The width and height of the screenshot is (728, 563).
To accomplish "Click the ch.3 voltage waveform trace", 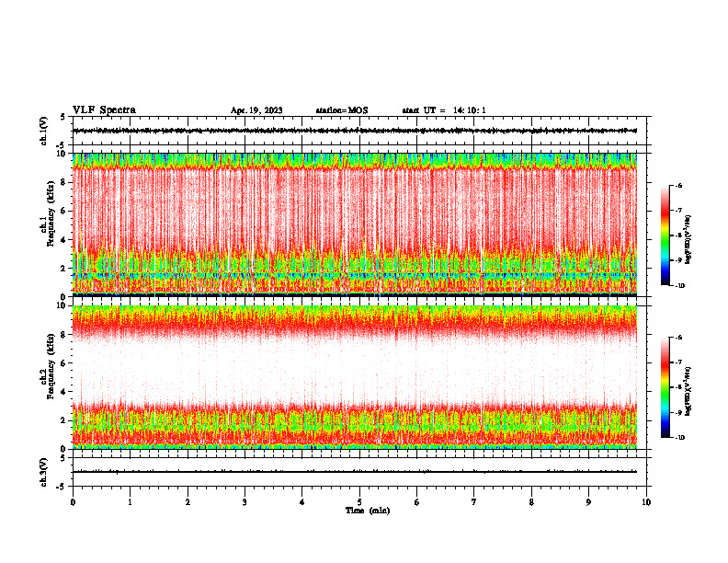I will [354, 472].
